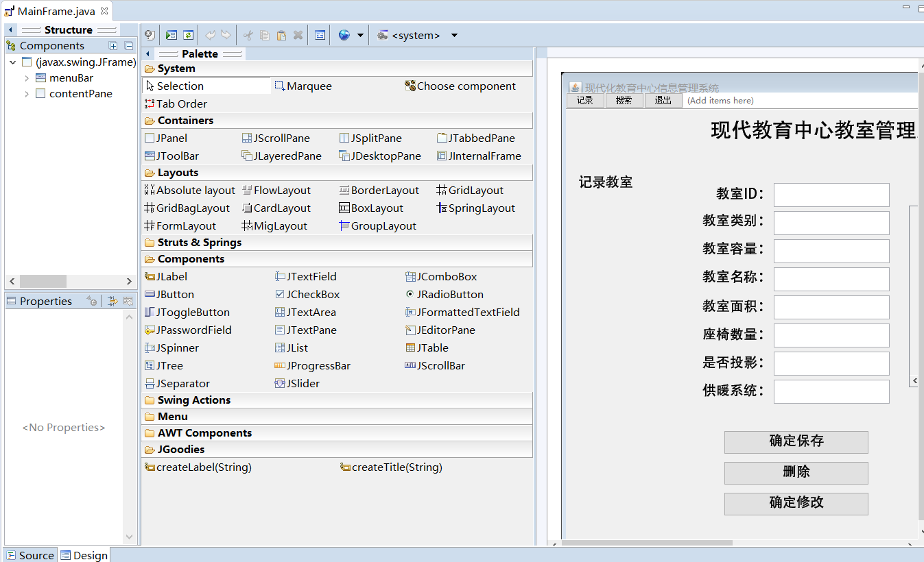This screenshot has width=924, height=562.
Task: Switch to the Source tab
Action: pos(29,554)
